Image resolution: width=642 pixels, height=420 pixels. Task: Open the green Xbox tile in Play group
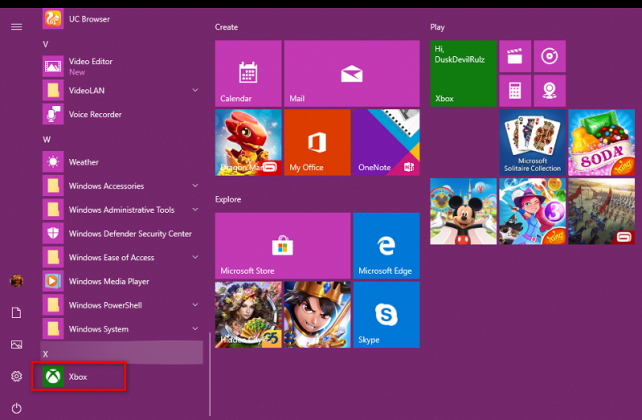point(463,73)
